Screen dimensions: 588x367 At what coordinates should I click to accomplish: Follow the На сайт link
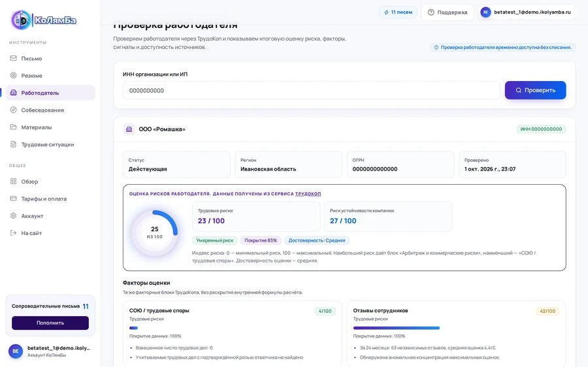tap(50, 232)
